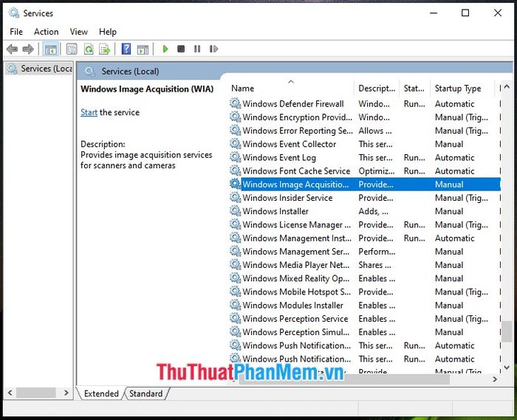Click the Start the service link
The height and width of the screenshot is (420, 517).
click(x=89, y=112)
